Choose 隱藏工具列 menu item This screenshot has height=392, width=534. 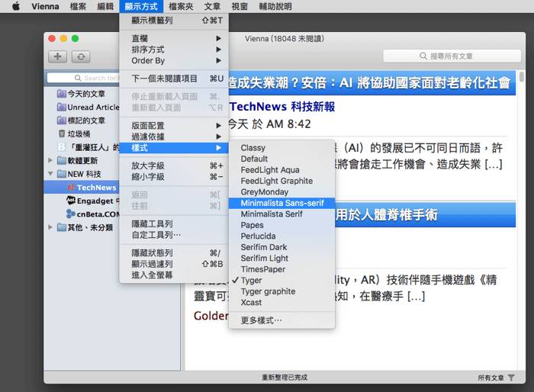(x=174, y=223)
